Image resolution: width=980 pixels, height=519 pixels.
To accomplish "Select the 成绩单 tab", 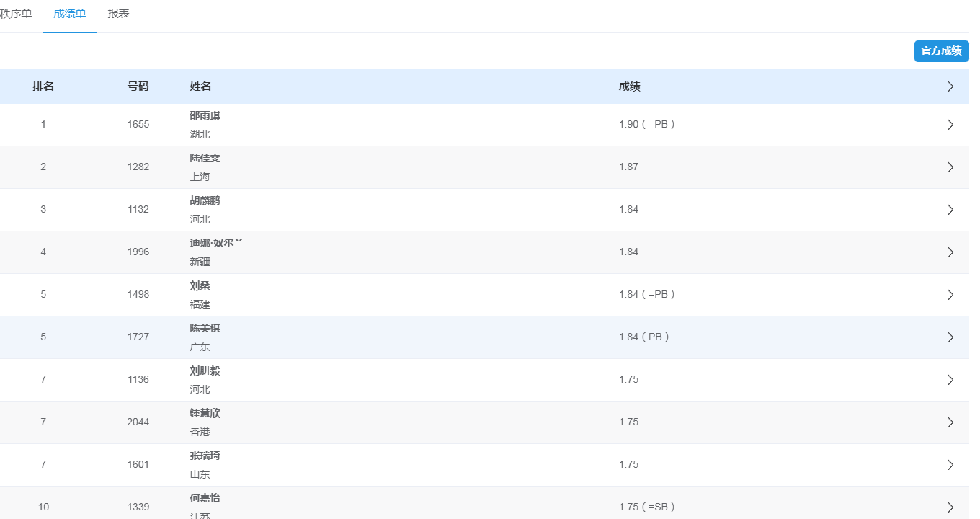I will 70,14.
